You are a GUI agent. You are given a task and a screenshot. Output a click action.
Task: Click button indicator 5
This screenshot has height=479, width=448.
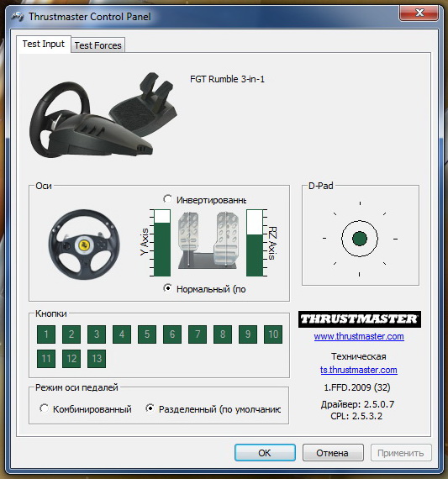coord(147,334)
